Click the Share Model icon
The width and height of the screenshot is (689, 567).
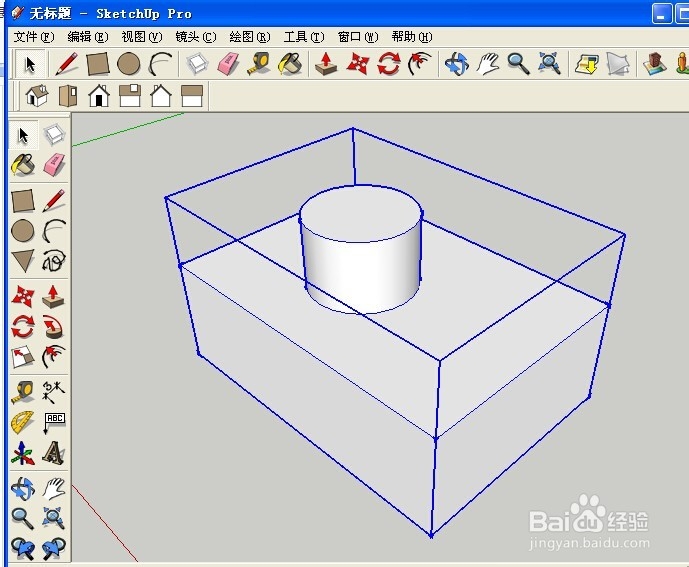point(618,64)
